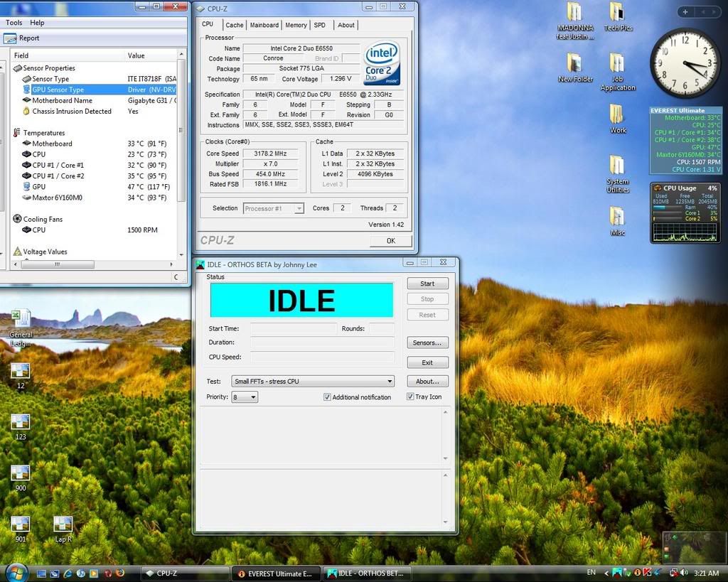Select the Lap R desktop image
This screenshot has height=582, width=728.
point(63,524)
